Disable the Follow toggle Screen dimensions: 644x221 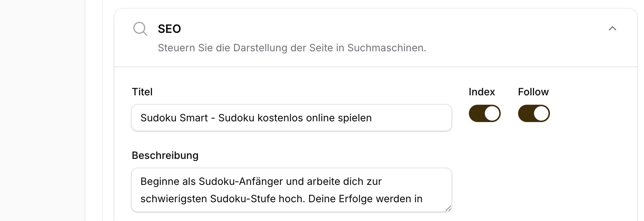click(534, 113)
